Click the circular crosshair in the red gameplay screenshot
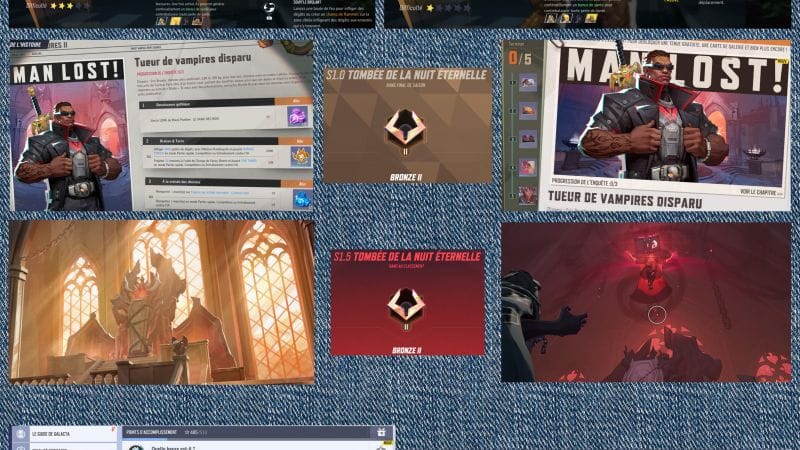Viewport: 800px width, 450px height. (657, 315)
